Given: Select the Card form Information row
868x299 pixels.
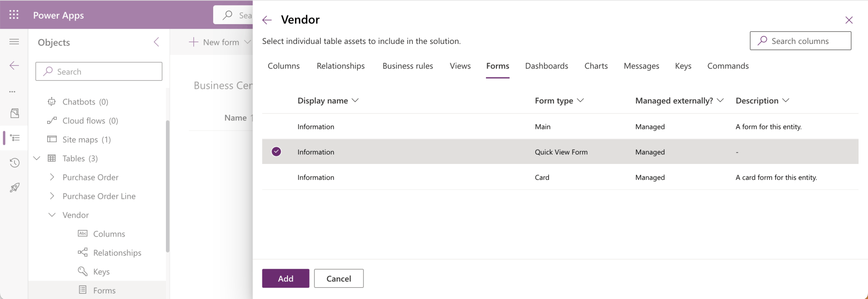Looking at the screenshot, I should pos(316,178).
